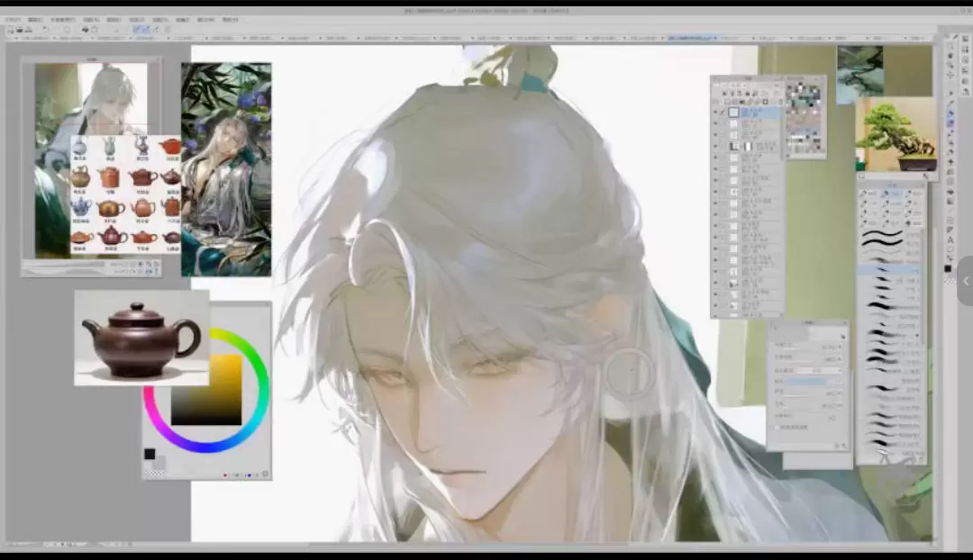Click the highlighted blue snap icon in toolbar

coord(141,30)
